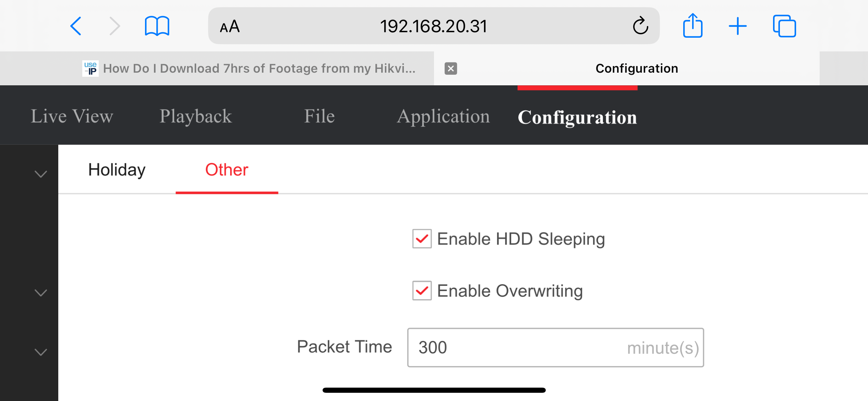
Task: Tap the Safari back arrow
Action: click(x=76, y=26)
